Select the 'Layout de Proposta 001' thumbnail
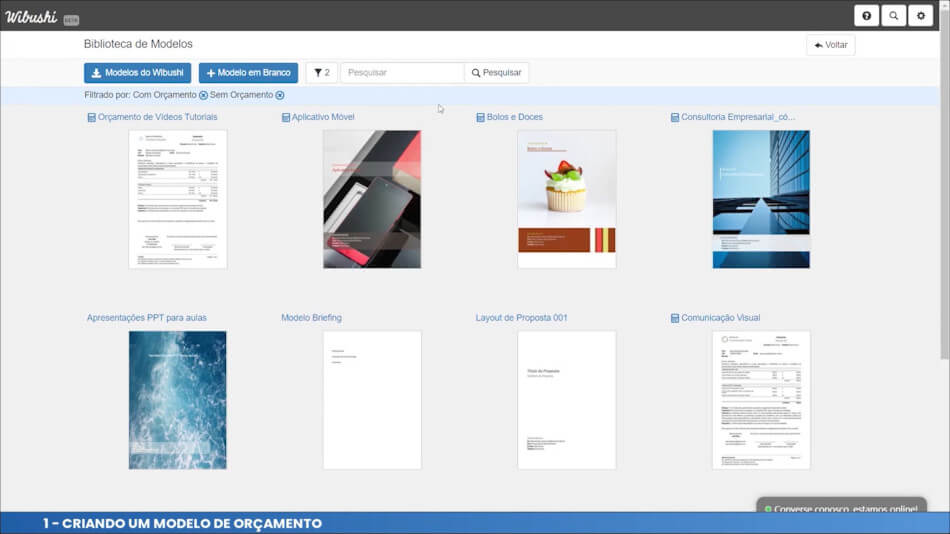 pos(566,400)
